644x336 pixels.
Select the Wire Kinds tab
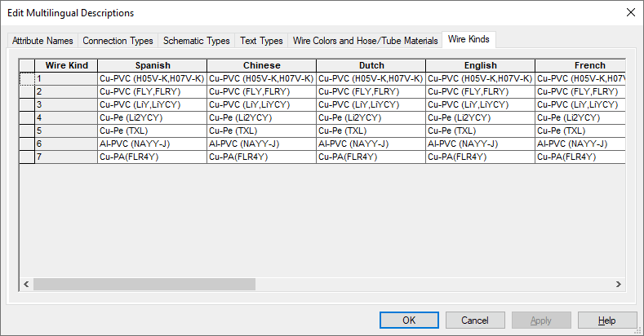tap(469, 39)
